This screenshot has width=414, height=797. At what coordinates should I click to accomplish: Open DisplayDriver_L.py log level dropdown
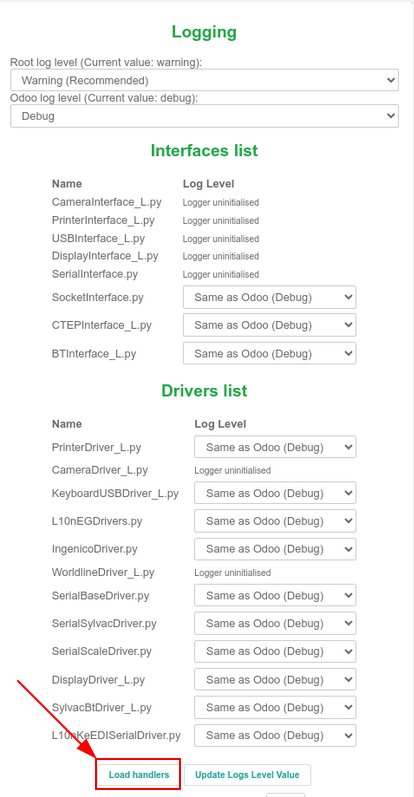coord(275,680)
